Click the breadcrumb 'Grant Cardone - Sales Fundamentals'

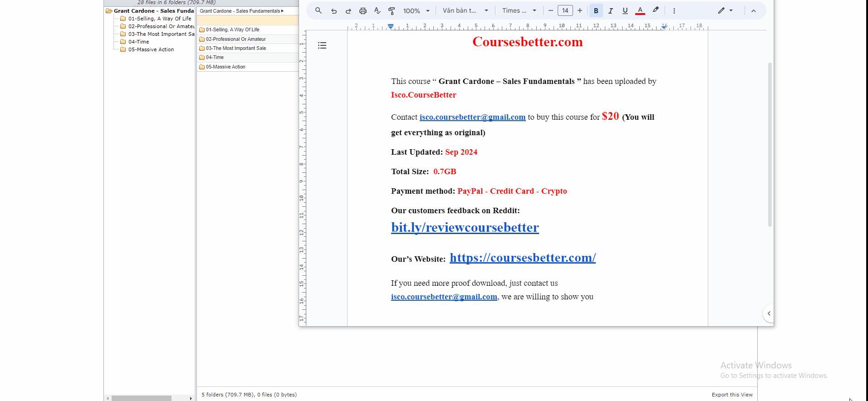click(240, 11)
